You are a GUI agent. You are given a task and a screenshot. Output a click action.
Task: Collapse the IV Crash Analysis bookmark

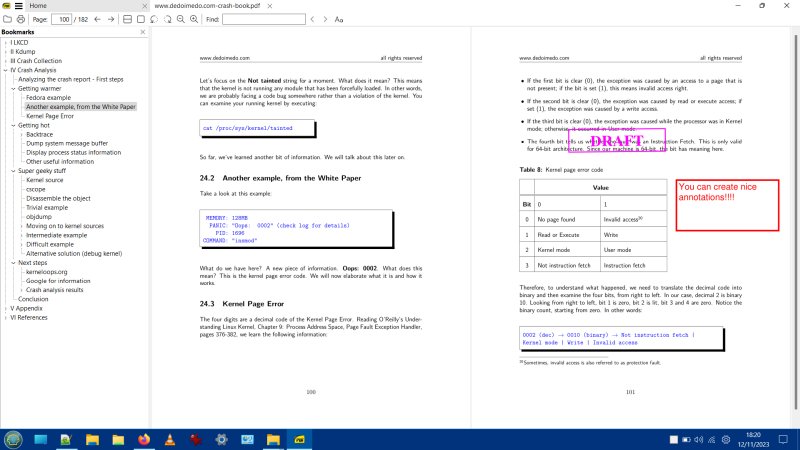pos(6,70)
